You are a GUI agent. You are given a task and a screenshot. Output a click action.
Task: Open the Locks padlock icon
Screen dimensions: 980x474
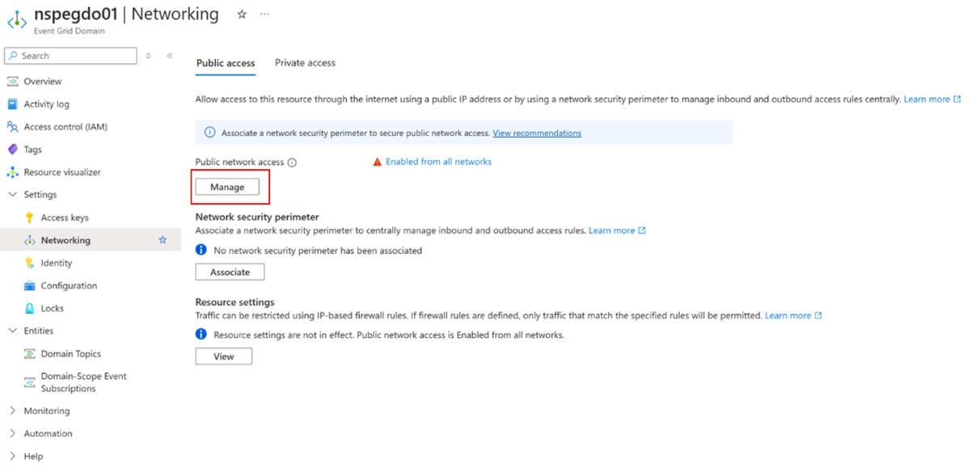[x=30, y=308]
